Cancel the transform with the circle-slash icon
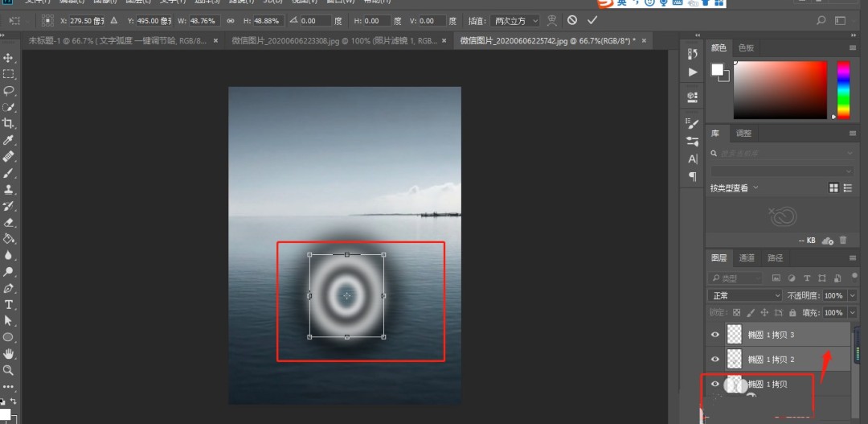868x424 pixels. (x=571, y=20)
